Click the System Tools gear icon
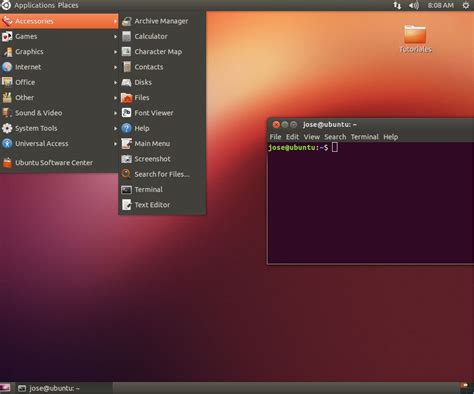 point(7,128)
